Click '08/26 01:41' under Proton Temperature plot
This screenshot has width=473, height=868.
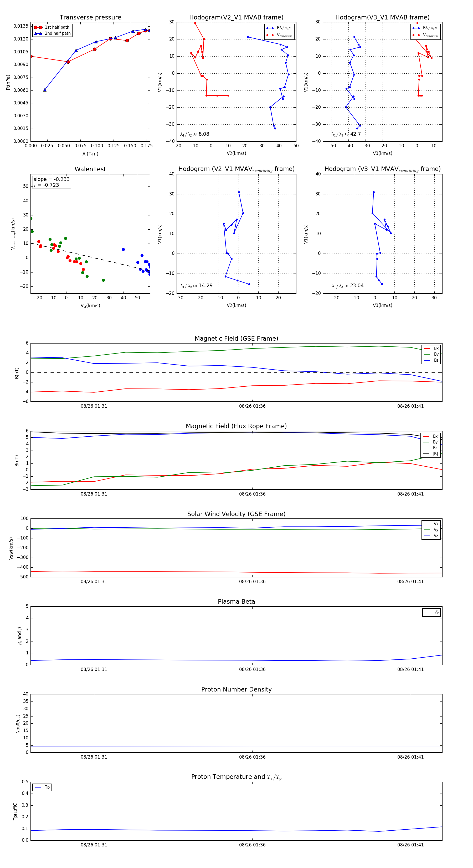click(x=410, y=845)
